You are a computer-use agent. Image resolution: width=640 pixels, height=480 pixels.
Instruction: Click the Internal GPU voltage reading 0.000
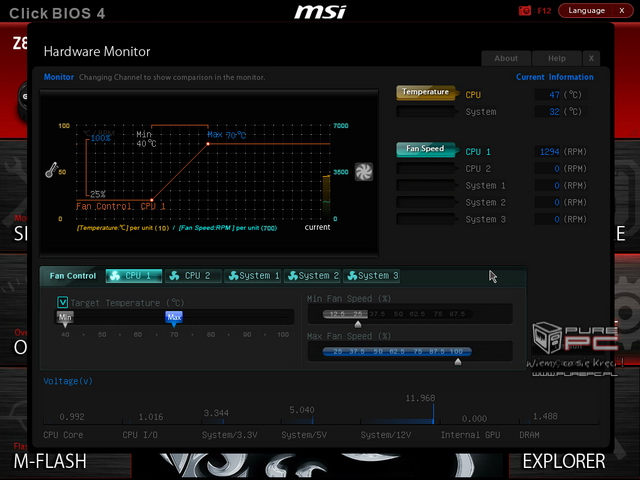click(474, 419)
